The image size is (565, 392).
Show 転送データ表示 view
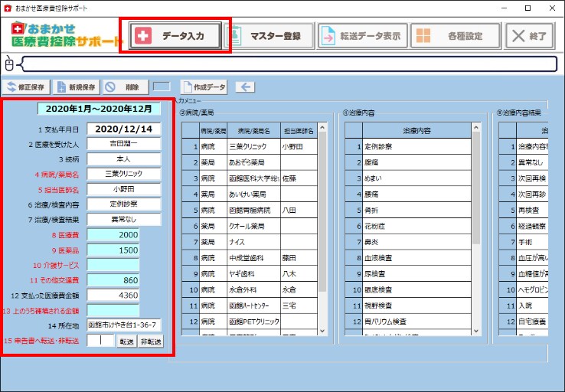(362, 36)
